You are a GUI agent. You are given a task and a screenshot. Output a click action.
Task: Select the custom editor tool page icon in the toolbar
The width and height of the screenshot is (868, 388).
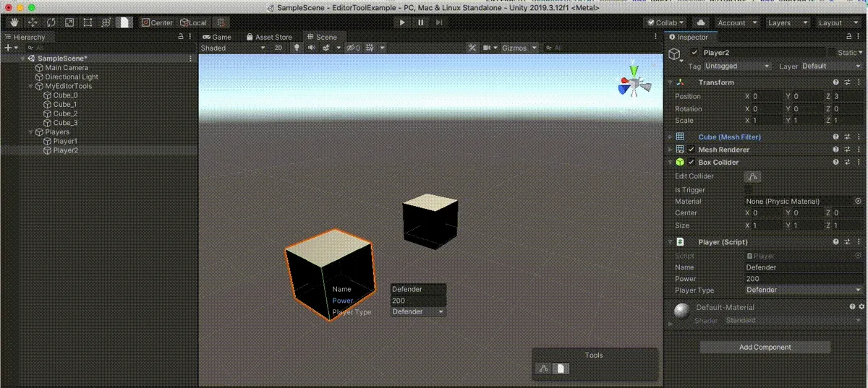tap(124, 22)
